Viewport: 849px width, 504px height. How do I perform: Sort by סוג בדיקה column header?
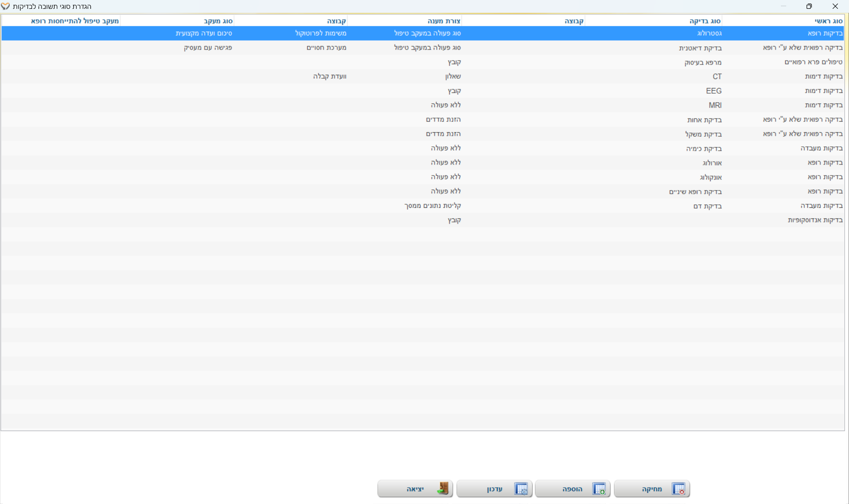pos(705,21)
